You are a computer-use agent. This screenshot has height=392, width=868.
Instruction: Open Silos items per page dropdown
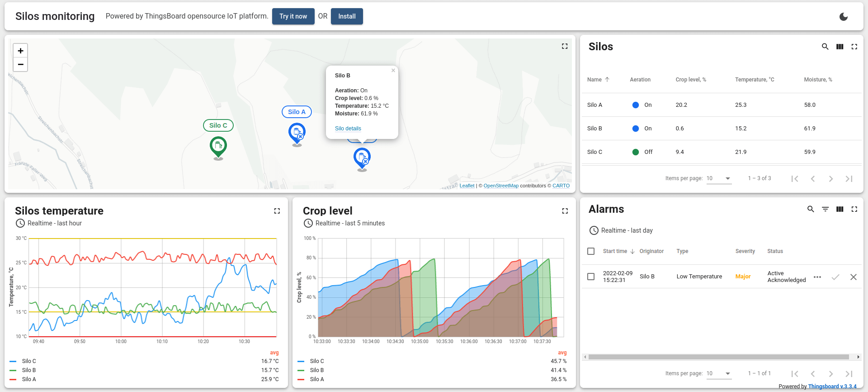pos(719,178)
